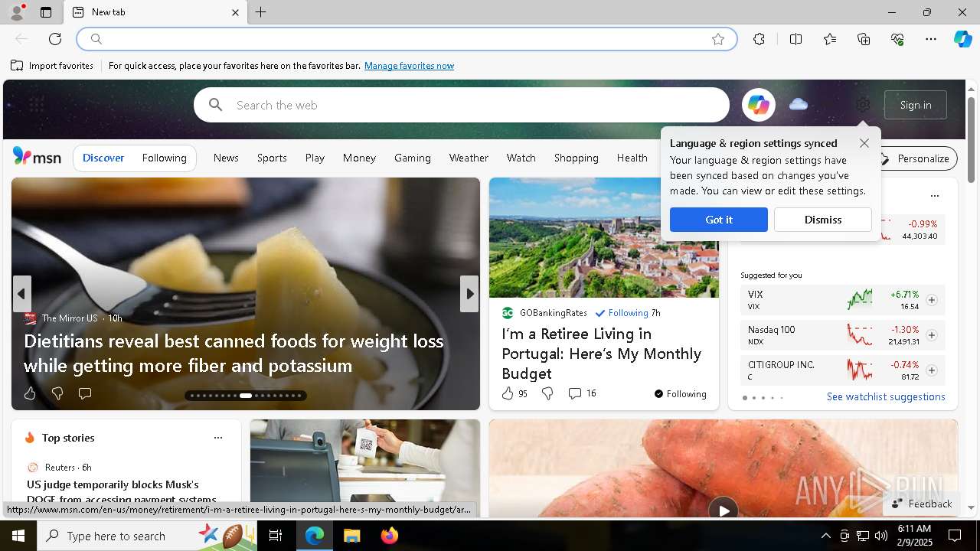
Task: Open the Favorites hub icon
Action: tap(830, 39)
